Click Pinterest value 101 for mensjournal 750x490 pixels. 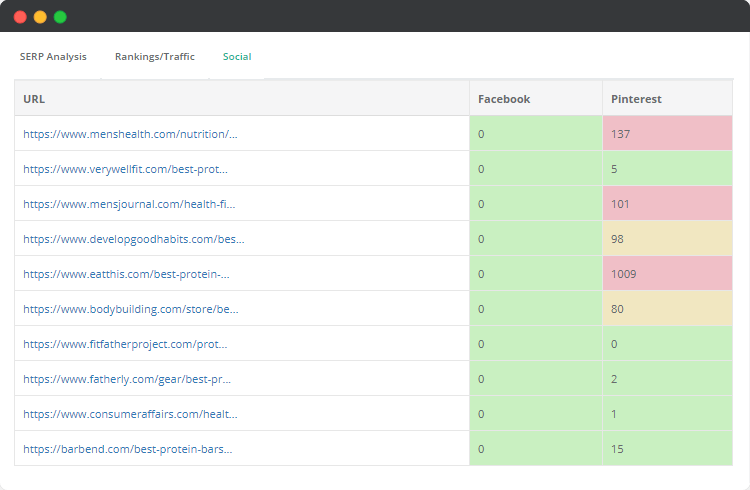(x=667, y=203)
